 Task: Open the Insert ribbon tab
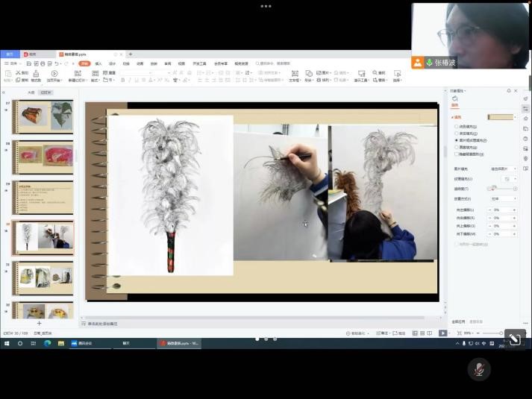click(98, 64)
